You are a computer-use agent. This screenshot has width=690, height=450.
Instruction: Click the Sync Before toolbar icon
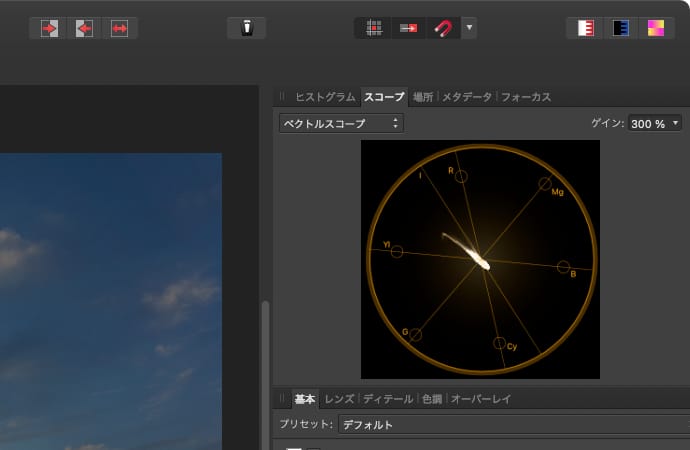[x=49, y=28]
